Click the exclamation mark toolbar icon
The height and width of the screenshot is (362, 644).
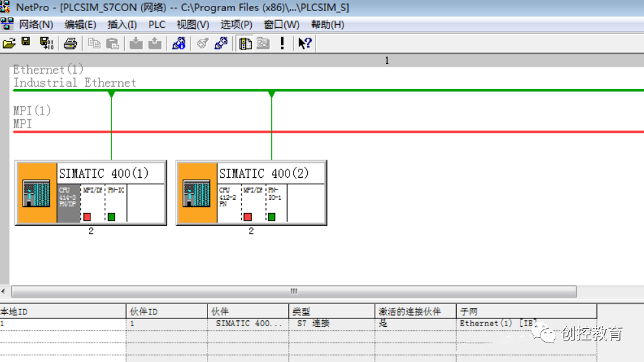tap(282, 43)
